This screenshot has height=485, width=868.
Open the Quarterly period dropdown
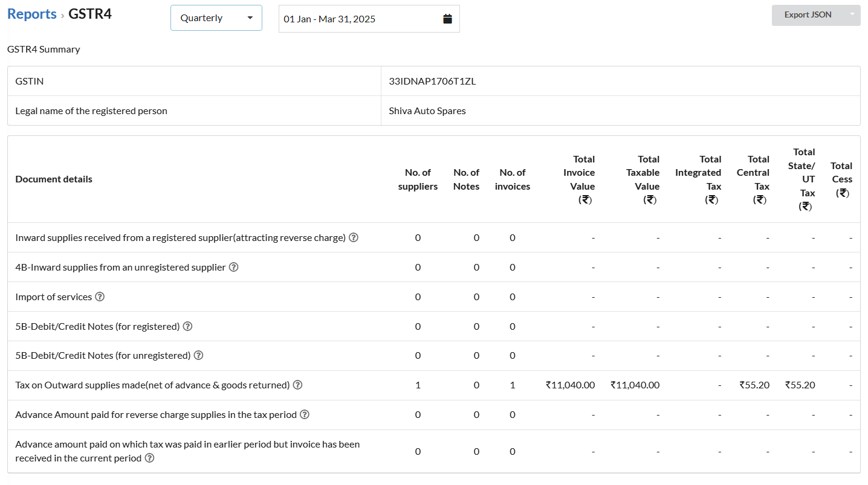click(x=216, y=18)
